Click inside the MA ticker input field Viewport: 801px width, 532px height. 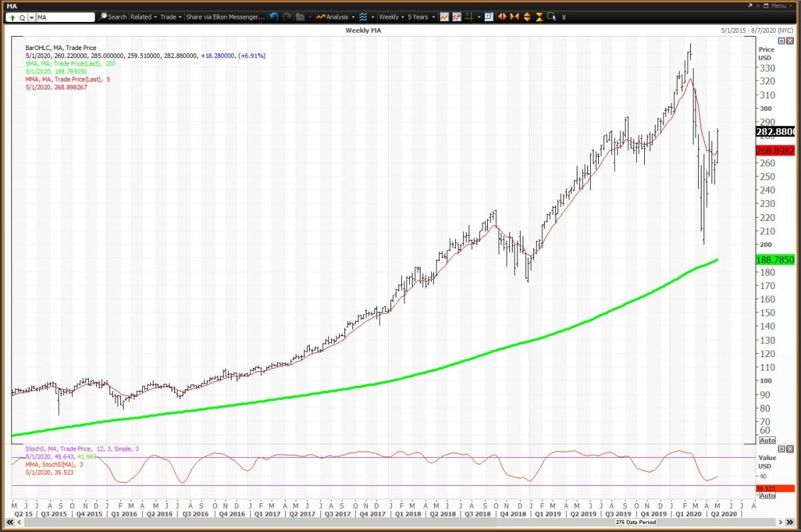(63, 17)
